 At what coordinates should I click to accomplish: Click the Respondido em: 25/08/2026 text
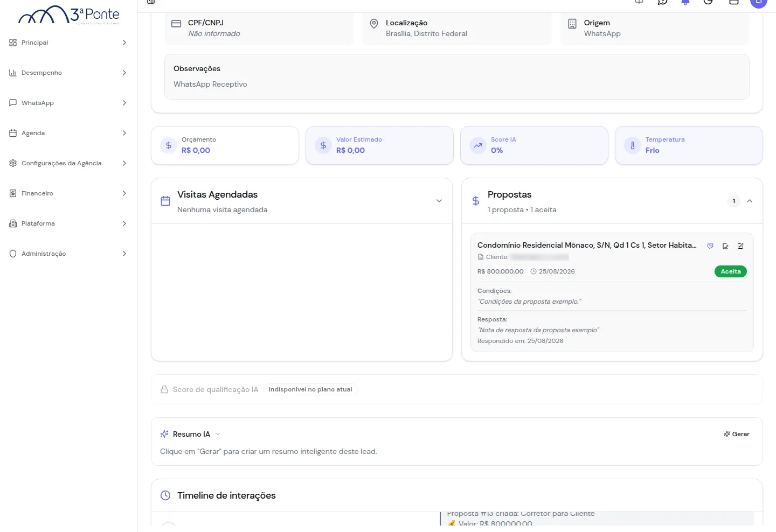[x=521, y=341]
